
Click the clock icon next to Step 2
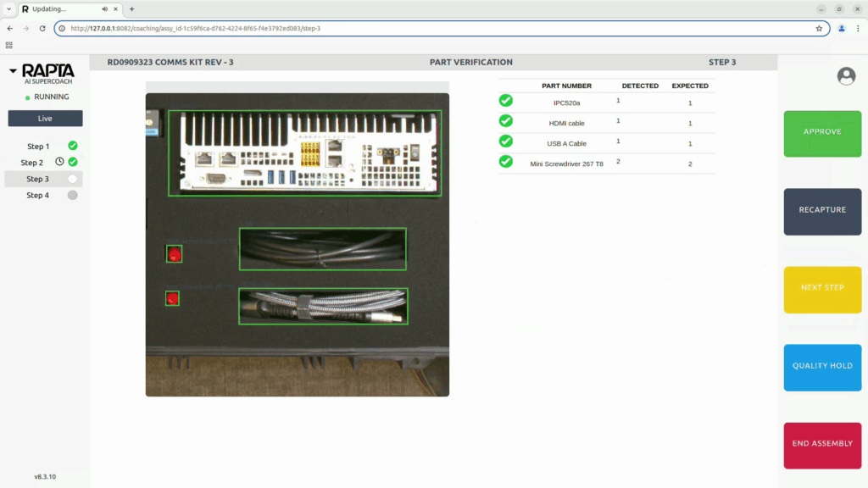point(59,162)
